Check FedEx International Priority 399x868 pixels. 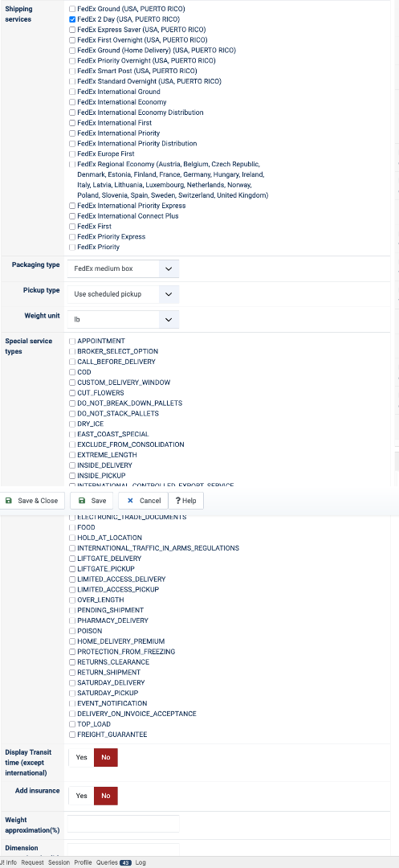click(x=72, y=133)
